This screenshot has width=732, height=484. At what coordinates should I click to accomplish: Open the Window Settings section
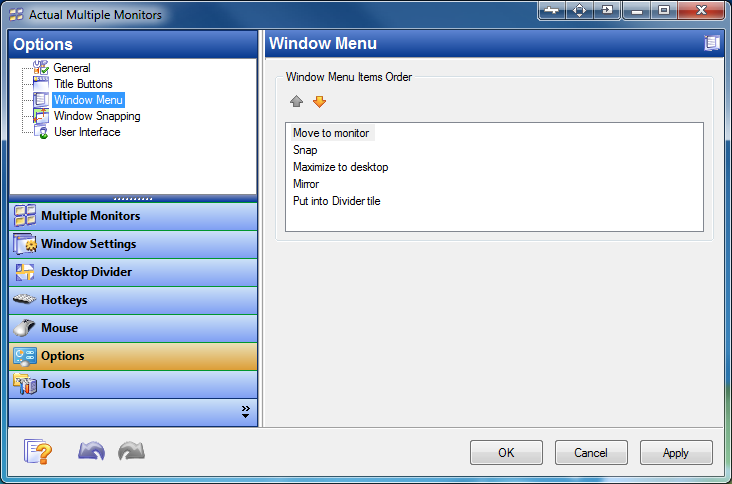133,244
